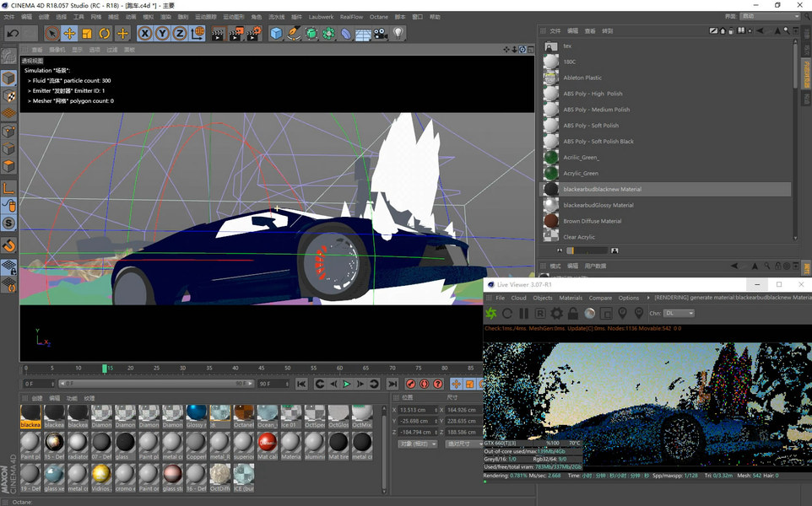Select blackearbudGlossy Material row
This screenshot has width=812, height=506.
click(x=667, y=205)
